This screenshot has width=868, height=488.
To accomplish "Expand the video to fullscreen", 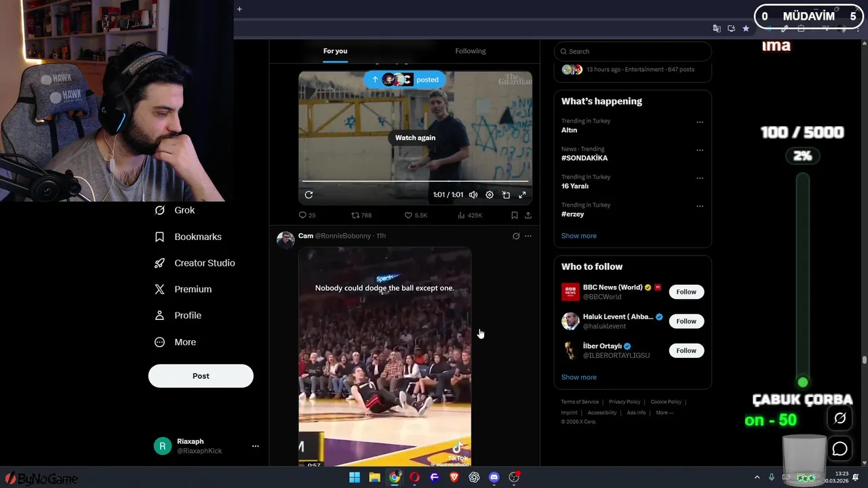I will (x=522, y=195).
